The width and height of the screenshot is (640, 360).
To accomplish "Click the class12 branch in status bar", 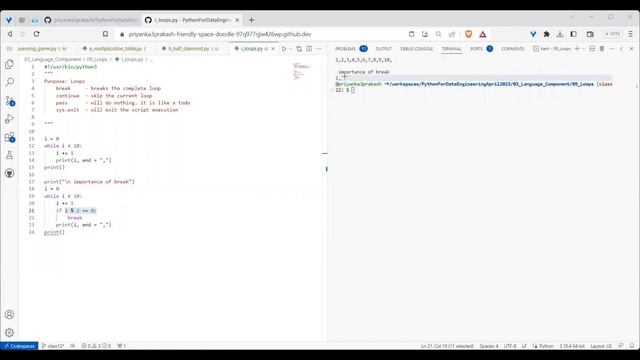I will [x=53, y=346].
